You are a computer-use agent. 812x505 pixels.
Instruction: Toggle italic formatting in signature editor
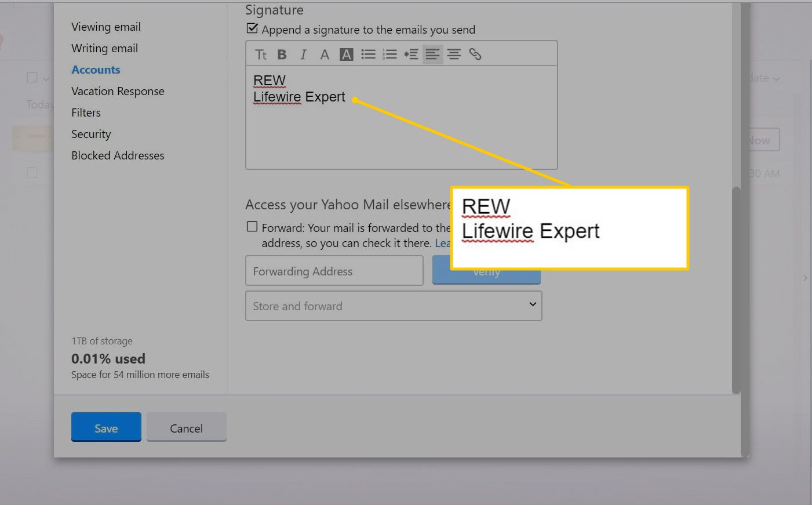[303, 55]
